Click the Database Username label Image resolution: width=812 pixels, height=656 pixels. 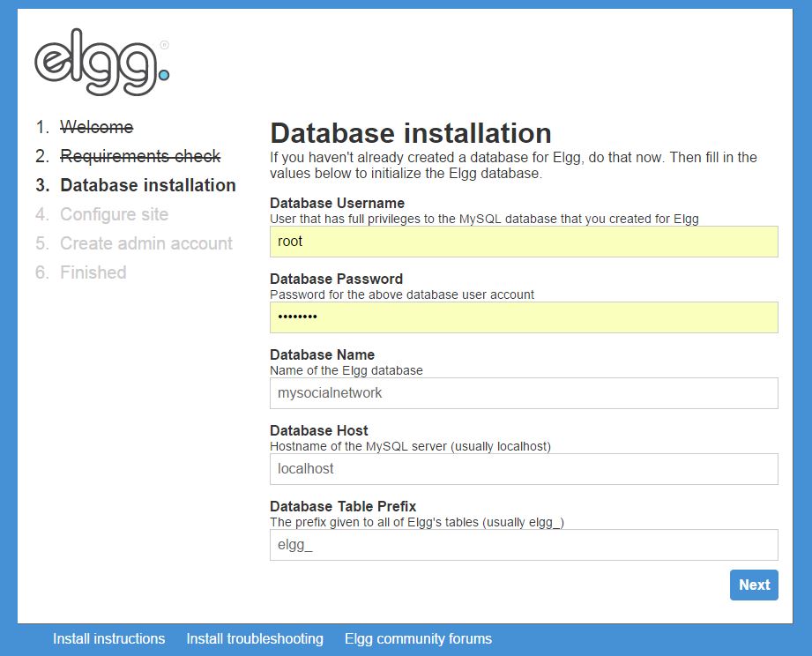pyautogui.click(x=337, y=204)
